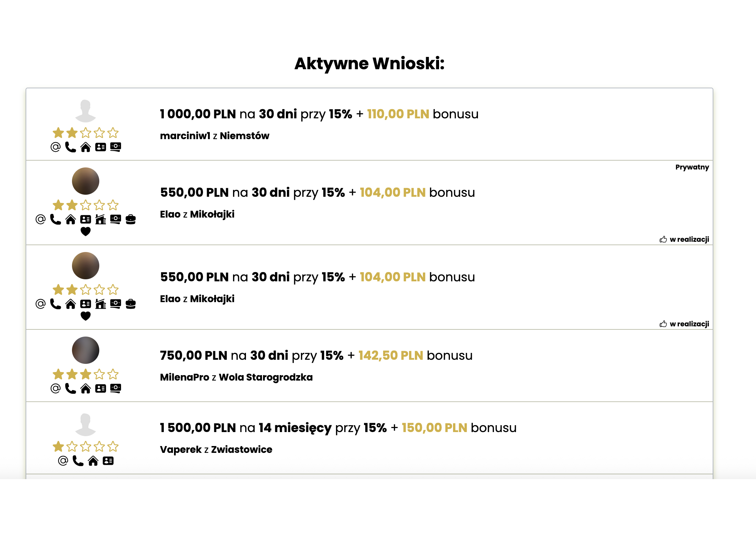Click Elao's round avatar photo
The width and height of the screenshot is (756, 548).
point(85,181)
